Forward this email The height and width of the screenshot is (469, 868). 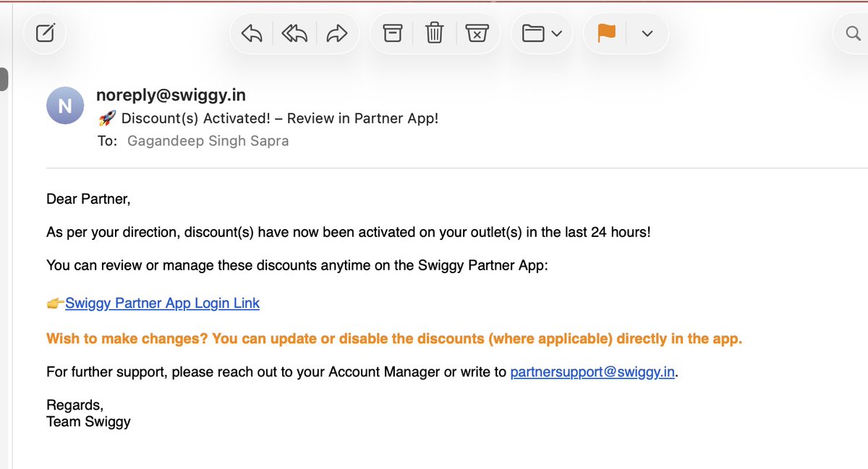pos(337,33)
